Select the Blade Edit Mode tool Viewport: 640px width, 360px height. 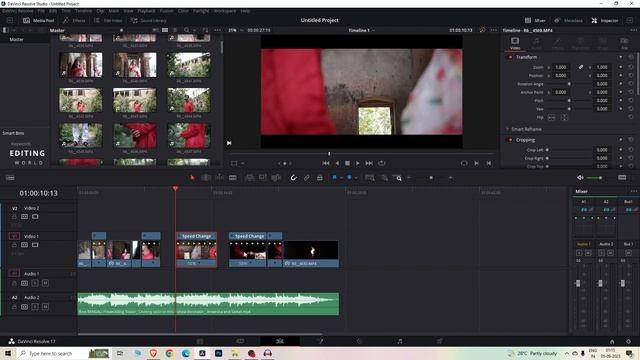(x=233, y=178)
